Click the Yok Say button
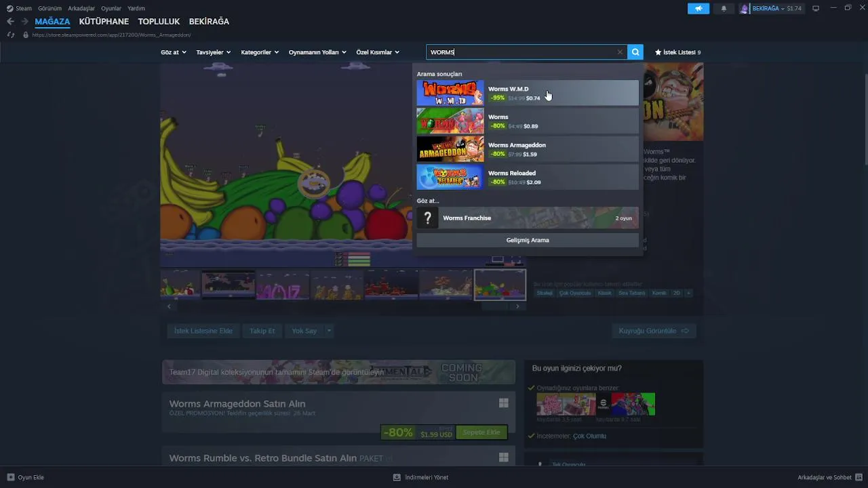868x488 pixels. (304, 331)
